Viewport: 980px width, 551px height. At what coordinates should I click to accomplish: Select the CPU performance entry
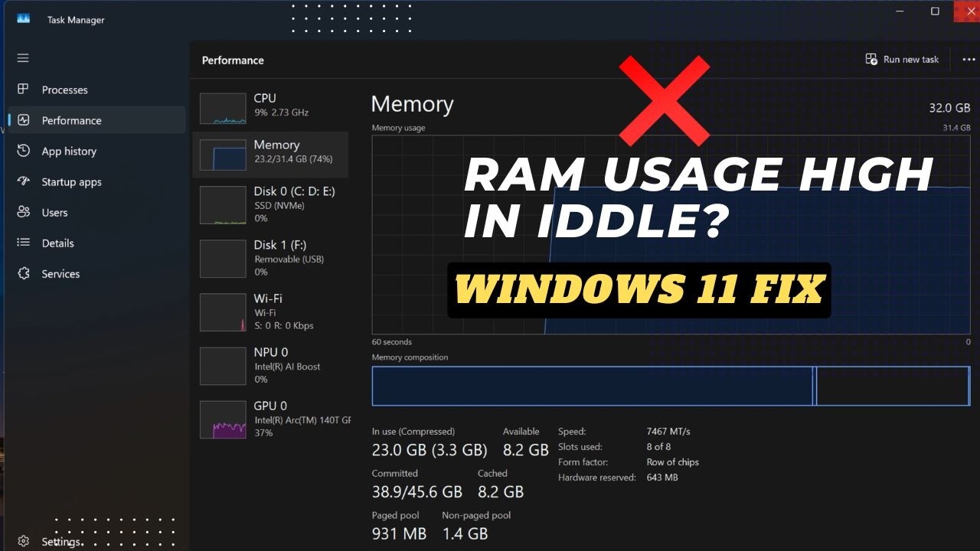pos(270,108)
